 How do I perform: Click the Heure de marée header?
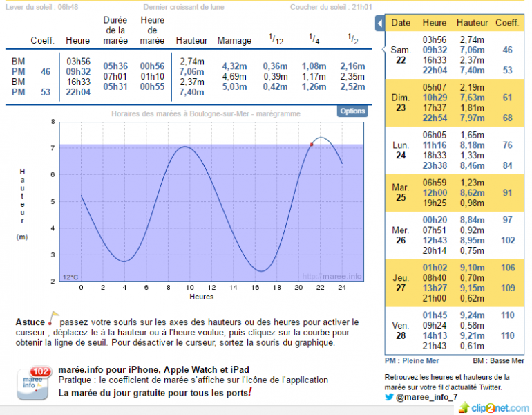click(152, 30)
